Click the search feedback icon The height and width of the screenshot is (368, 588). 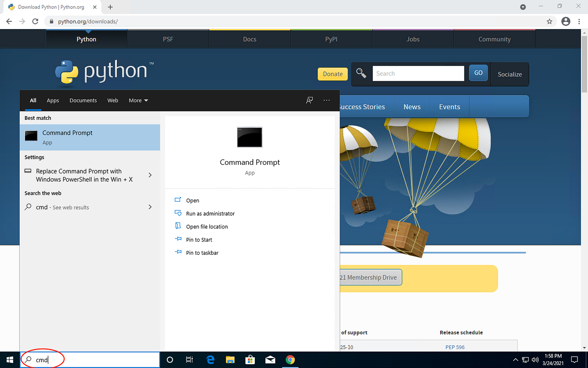point(310,100)
